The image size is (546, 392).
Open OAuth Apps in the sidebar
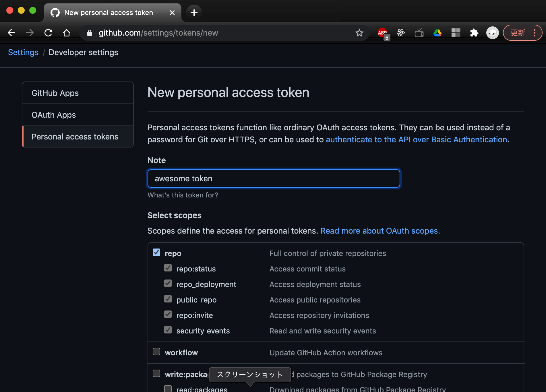[x=78, y=115]
